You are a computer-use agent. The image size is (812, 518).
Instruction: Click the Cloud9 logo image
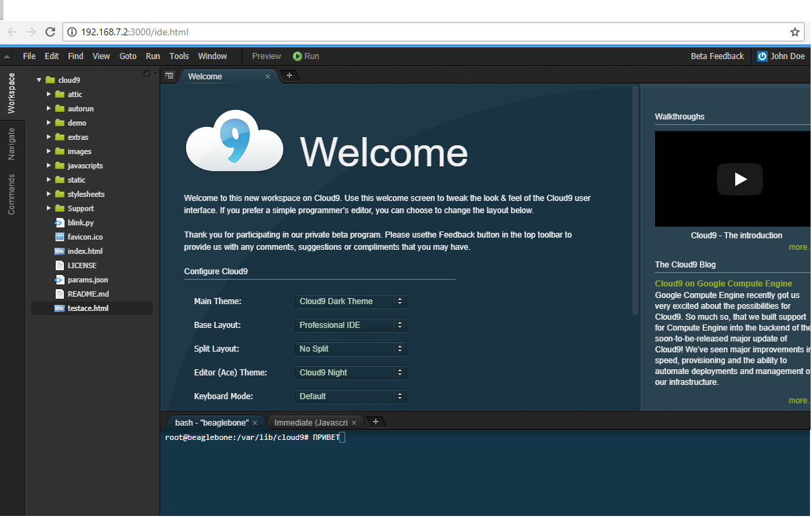point(234,141)
